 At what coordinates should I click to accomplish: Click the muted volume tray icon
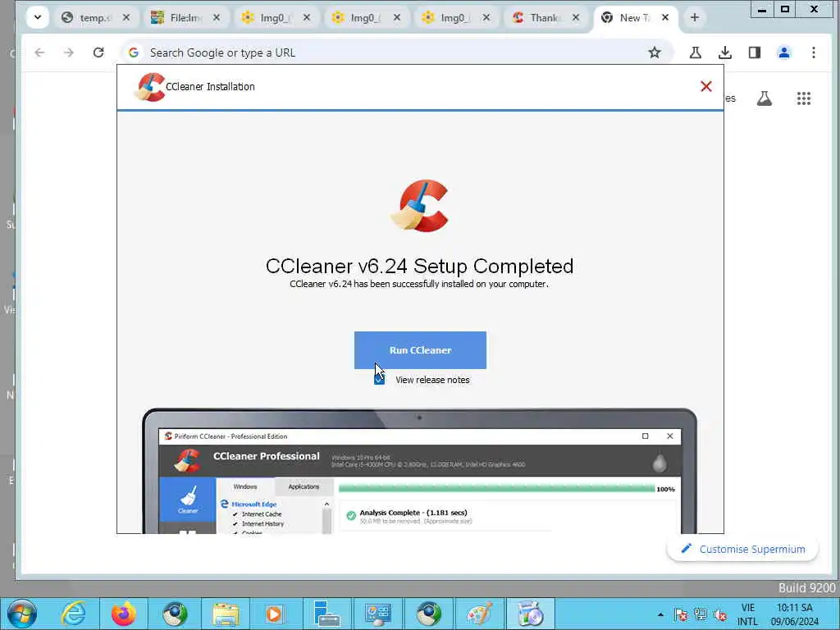(x=720, y=614)
